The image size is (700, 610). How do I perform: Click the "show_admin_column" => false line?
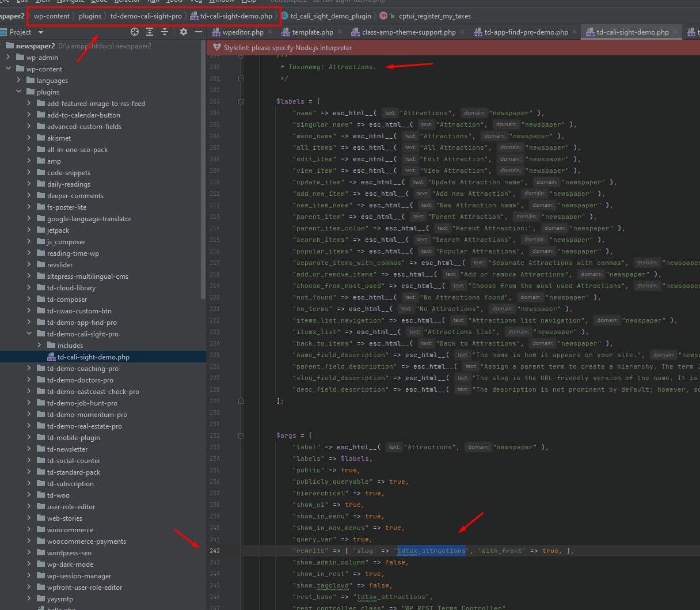(351, 562)
